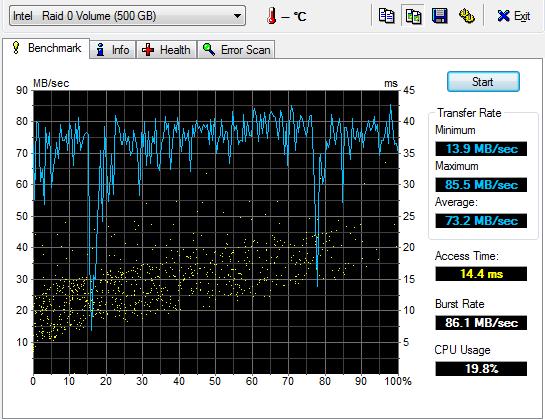Click the copy text to clipboard icon
Image resolution: width=545 pixels, height=420 pixels.
coord(387,16)
